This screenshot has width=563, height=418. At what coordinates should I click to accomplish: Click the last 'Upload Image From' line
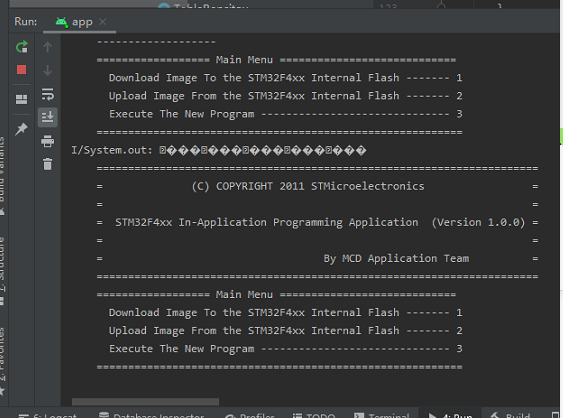pos(286,331)
